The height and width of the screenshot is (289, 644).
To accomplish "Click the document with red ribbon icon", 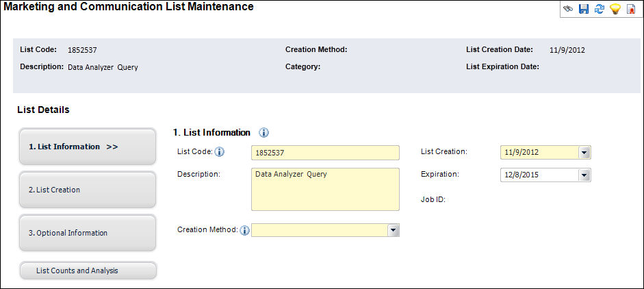I will click(630, 10).
